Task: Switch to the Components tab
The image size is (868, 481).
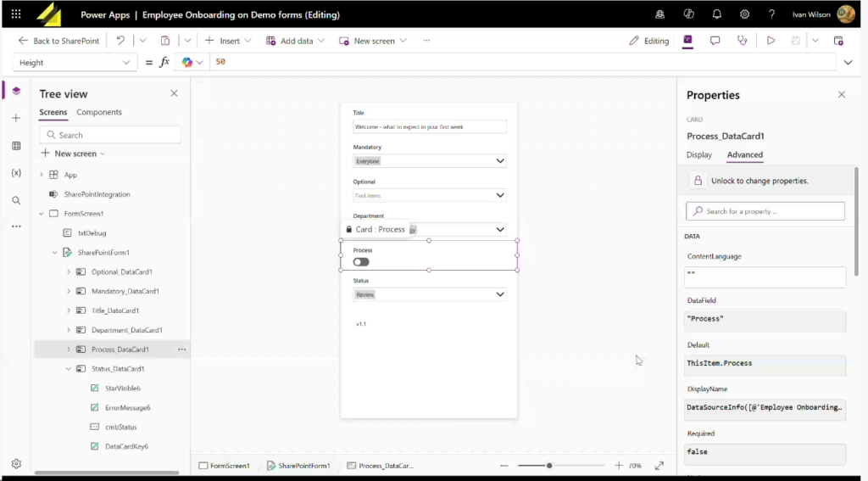Action: pyautogui.click(x=99, y=112)
